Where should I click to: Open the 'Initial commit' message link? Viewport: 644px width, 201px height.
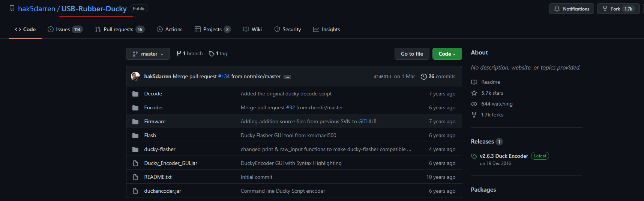point(257,177)
